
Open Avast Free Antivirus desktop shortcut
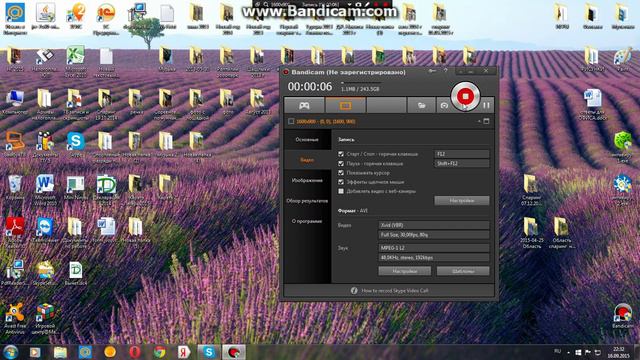tap(15, 319)
